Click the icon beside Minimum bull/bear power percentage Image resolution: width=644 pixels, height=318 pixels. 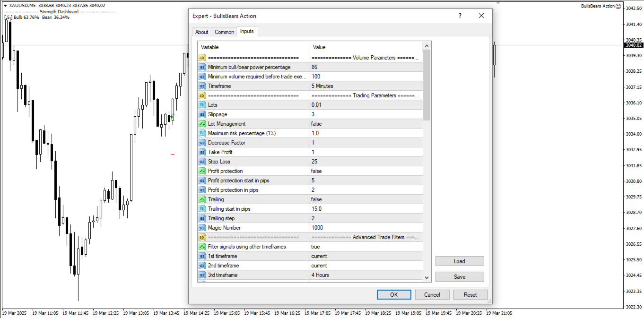point(202,67)
